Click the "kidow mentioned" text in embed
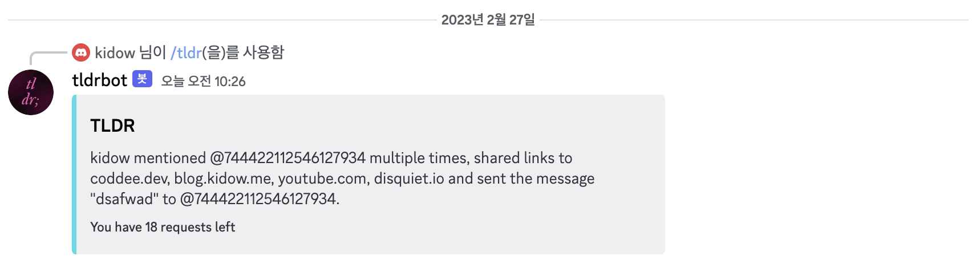Image resolution: width=980 pixels, height=276 pixels. (148, 158)
